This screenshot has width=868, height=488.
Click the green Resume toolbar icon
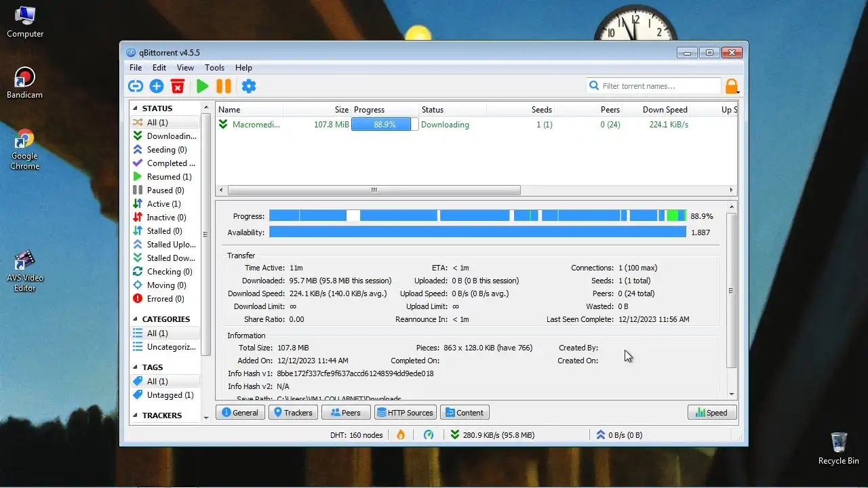click(x=202, y=86)
